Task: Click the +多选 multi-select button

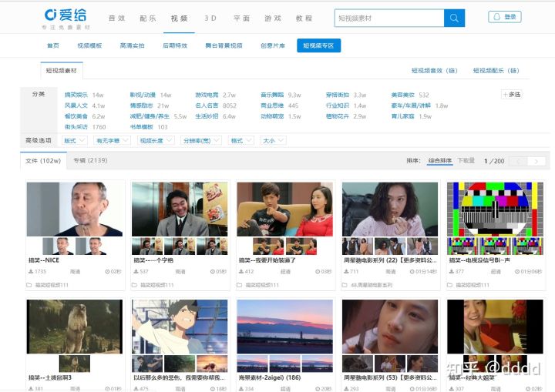Action: click(x=512, y=95)
